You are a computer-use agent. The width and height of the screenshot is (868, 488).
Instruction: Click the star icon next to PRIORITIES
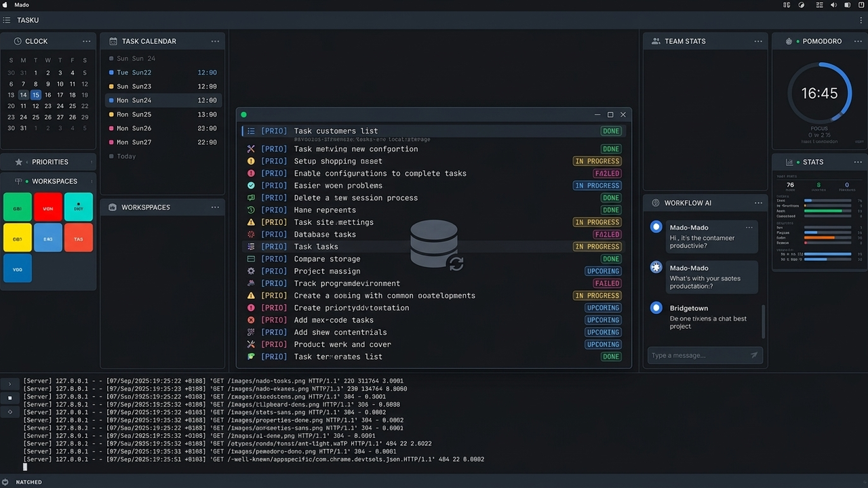tap(18, 162)
